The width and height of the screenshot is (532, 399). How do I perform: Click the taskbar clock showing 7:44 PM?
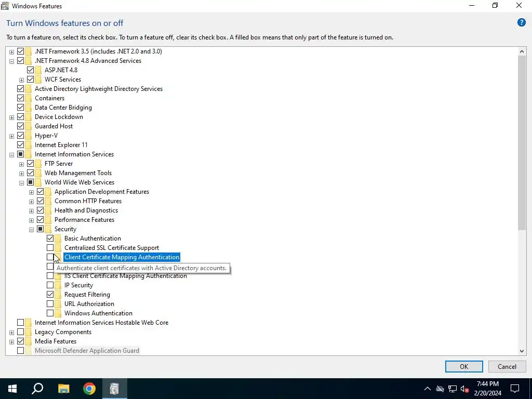487,389
